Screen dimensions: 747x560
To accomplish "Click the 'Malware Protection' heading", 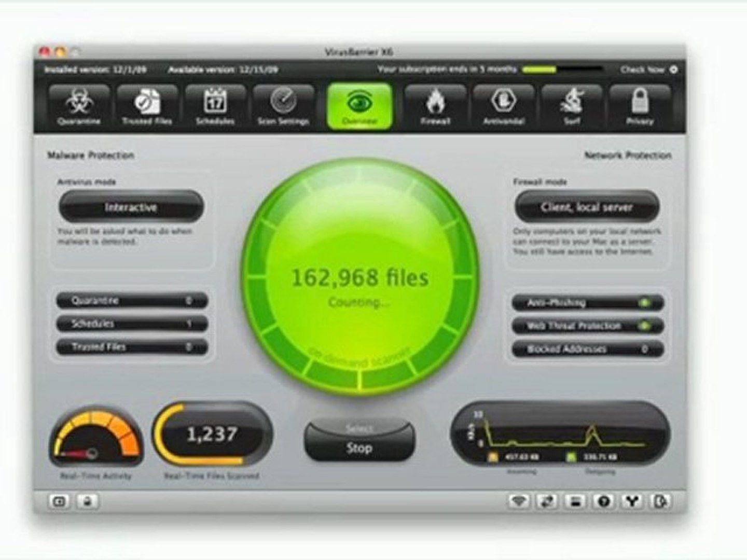I will (91, 155).
